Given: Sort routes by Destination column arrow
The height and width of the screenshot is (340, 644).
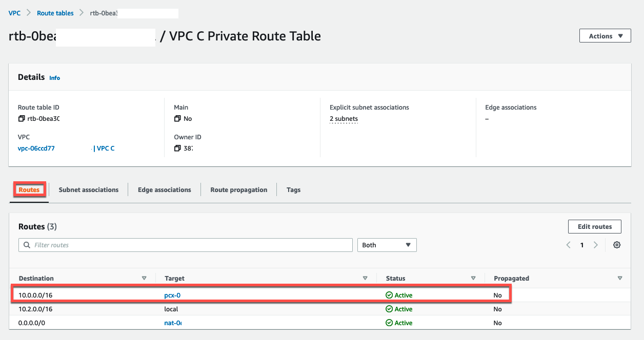Looking at the screenshot, I should [x=144, y=279].
